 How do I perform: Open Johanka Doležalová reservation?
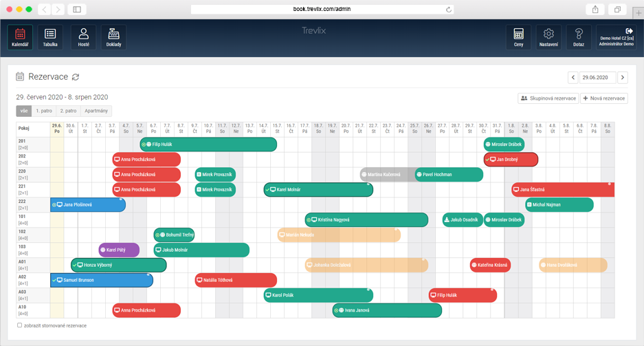(366, 265)
